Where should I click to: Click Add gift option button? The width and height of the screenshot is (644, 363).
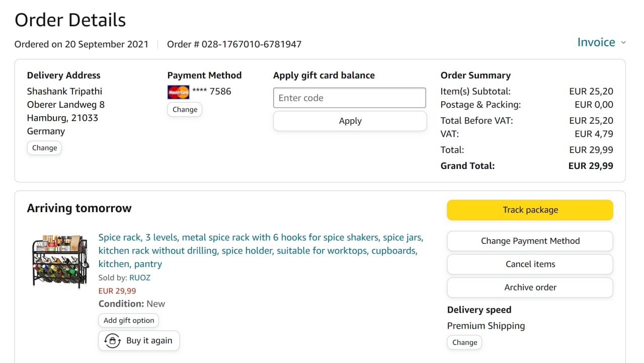[x=129, y=320]
